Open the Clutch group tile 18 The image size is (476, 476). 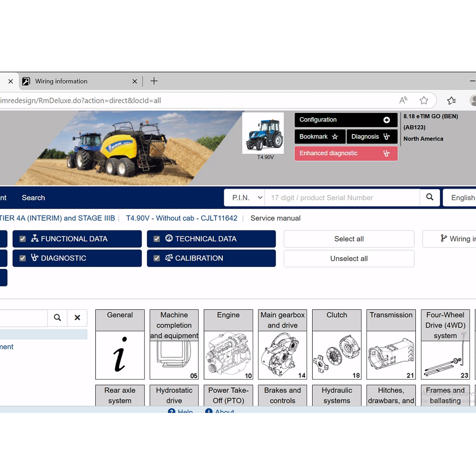click(x=337, y=344)
